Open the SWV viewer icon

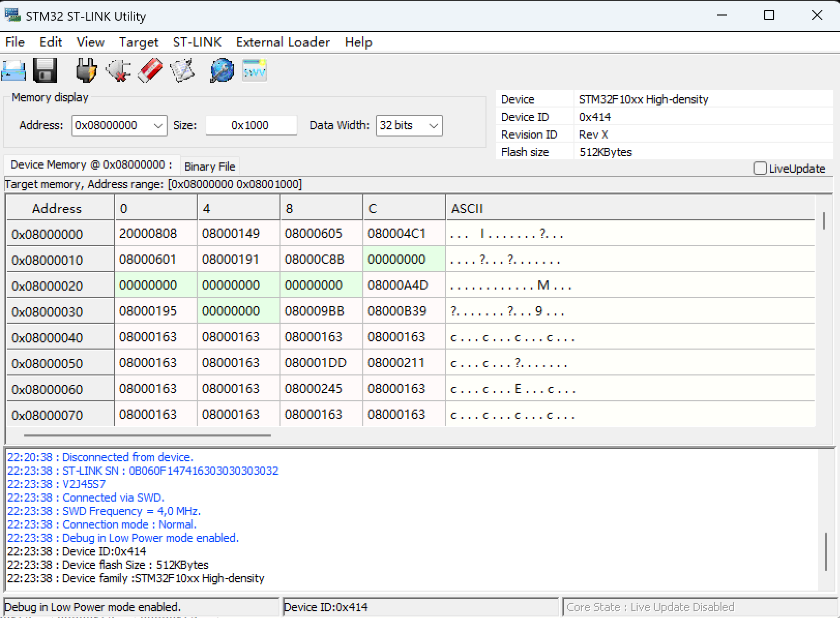[255, 70]
